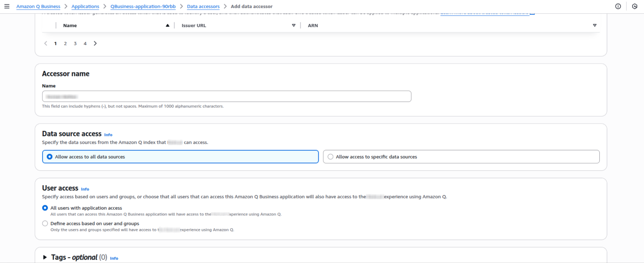Open QBusiness-application-90rbb breadcrumb link

pyautogui.click(x=143, y=6)
